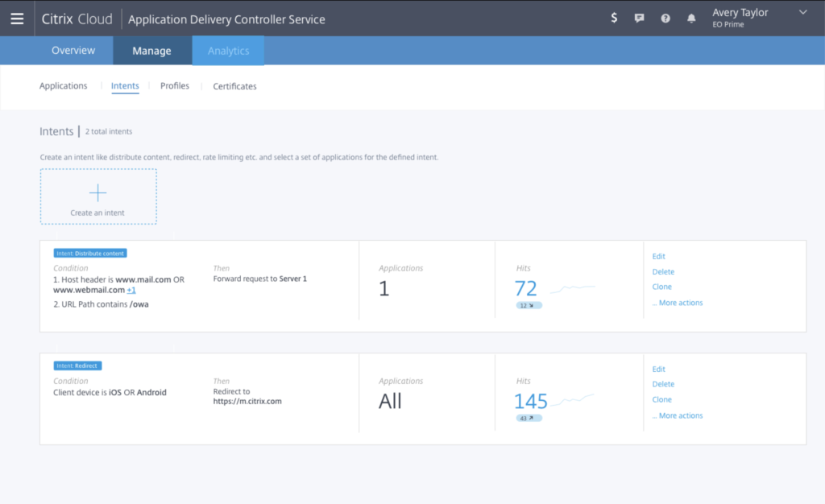
Task: Clone the Distribute content intent
Action: tap(661, 287)
